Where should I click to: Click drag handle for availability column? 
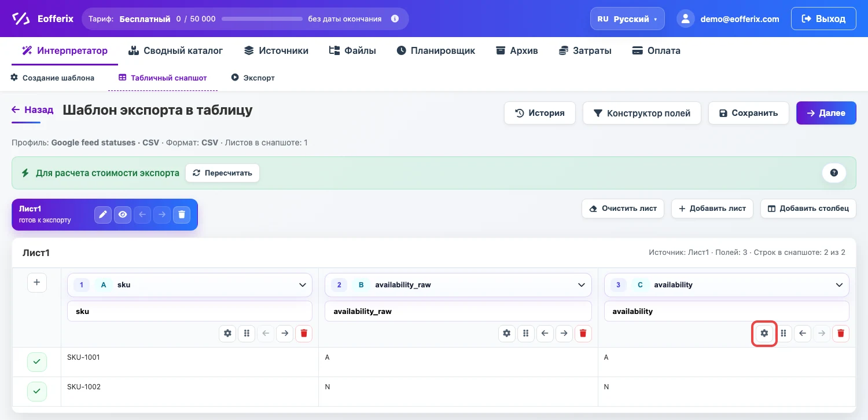click(x=783, y=333)
